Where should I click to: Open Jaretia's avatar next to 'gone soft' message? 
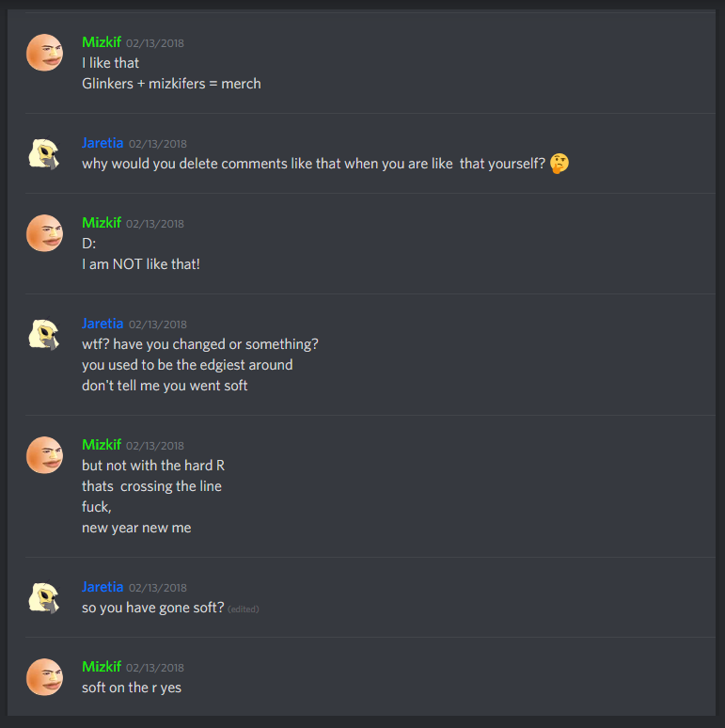tap(44, 598)
